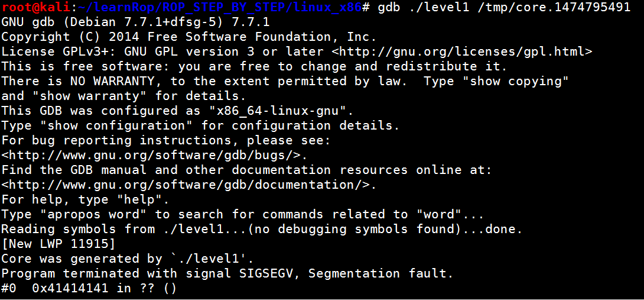Open the GDB bugs URL link
Image resolution: width=644 pixels, height=300 pixels.
154,155
